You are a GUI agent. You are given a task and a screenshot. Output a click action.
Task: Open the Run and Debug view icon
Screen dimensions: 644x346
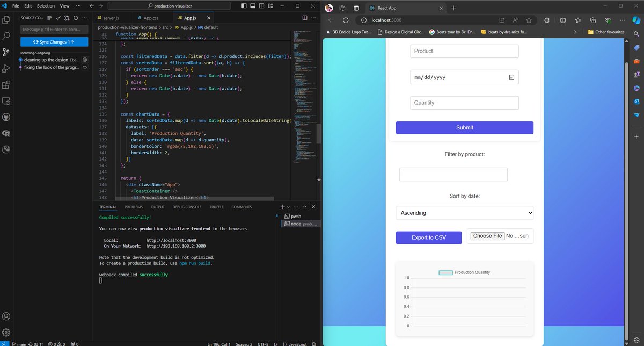[x=6, y=68]
